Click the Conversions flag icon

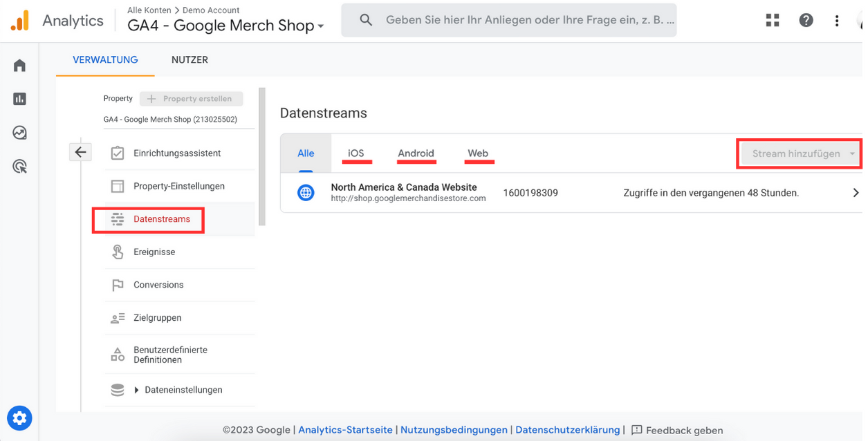118,285
